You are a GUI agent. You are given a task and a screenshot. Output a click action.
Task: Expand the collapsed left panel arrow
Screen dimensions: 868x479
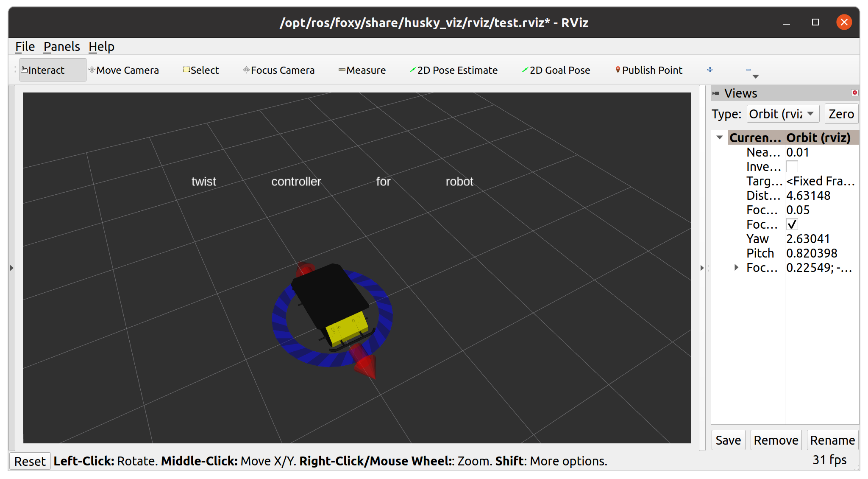12,268
